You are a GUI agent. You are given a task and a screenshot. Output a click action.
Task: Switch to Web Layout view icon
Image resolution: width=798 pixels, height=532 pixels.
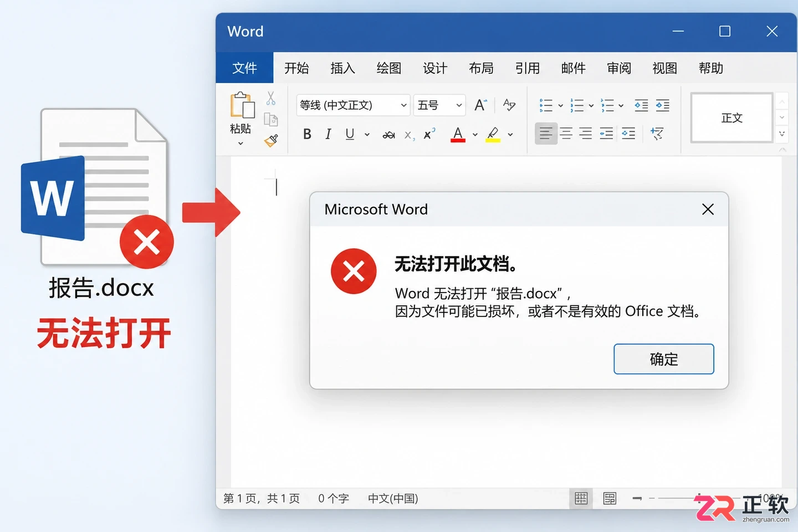[x=610, y=498]
